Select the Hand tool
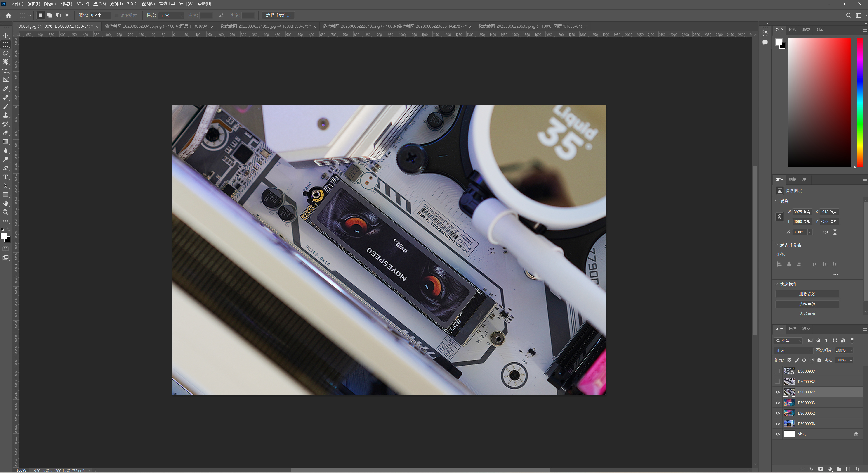 pos(6,203)
